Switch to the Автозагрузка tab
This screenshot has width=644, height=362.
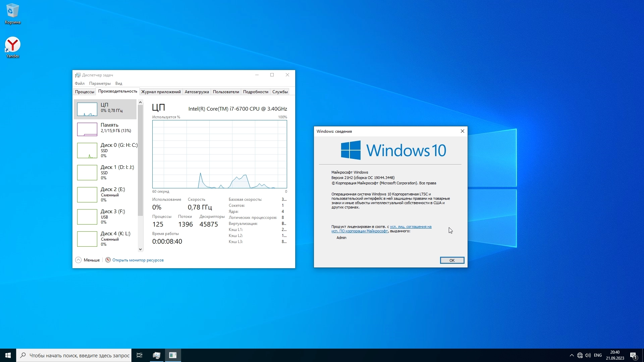pyautogui.click(x=197, y=92)
